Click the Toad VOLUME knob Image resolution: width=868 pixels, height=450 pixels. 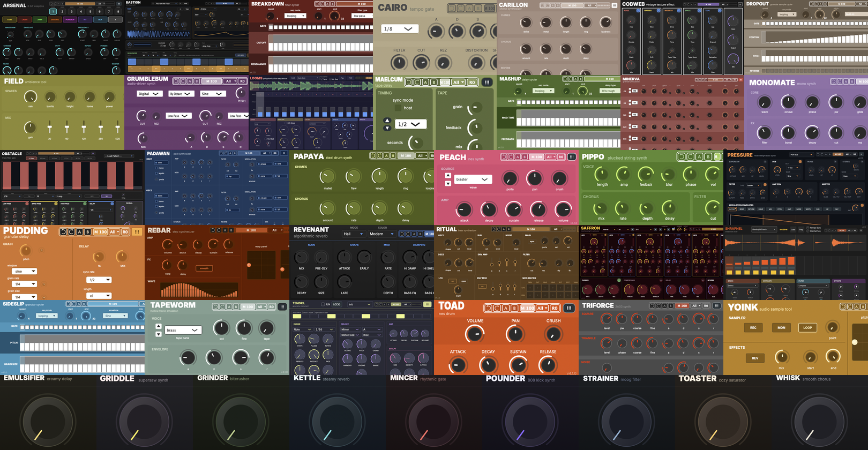(475, 334)
